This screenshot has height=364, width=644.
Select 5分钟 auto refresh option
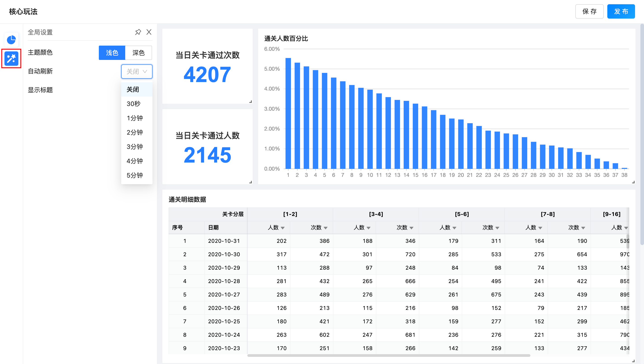tap(135, 175)
